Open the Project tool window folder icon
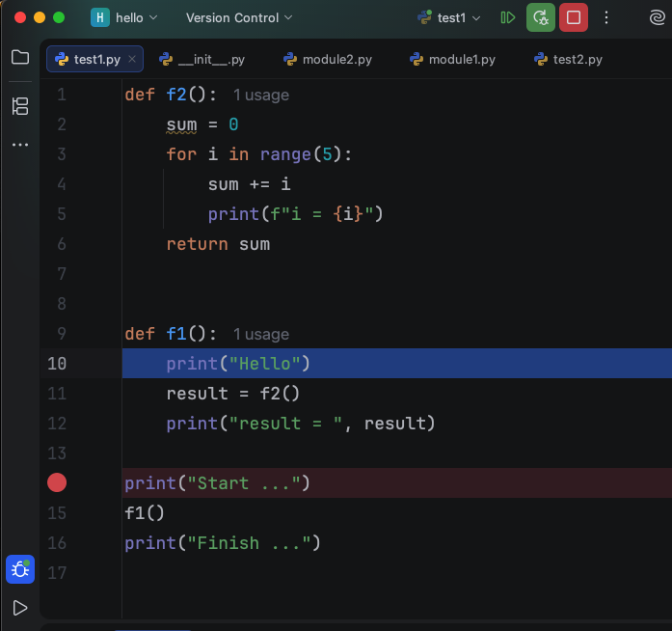Screen dimensions: 672x631 tap(20, 57)
